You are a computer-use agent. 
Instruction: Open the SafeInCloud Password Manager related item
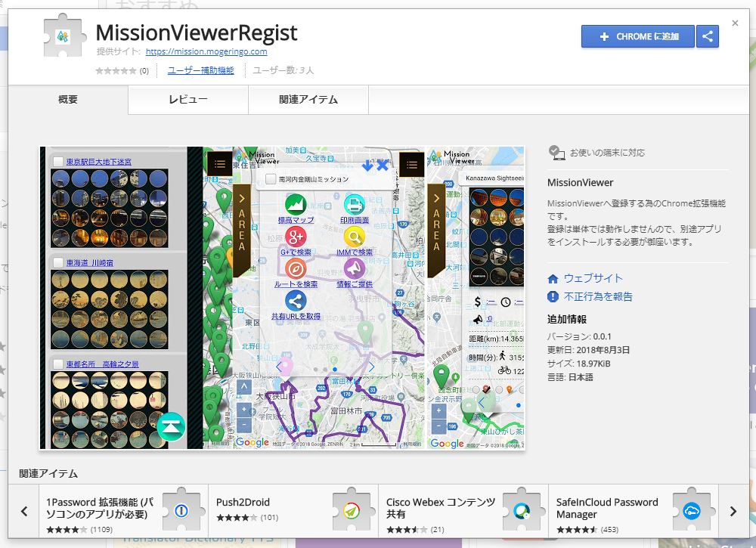point(634,511)
